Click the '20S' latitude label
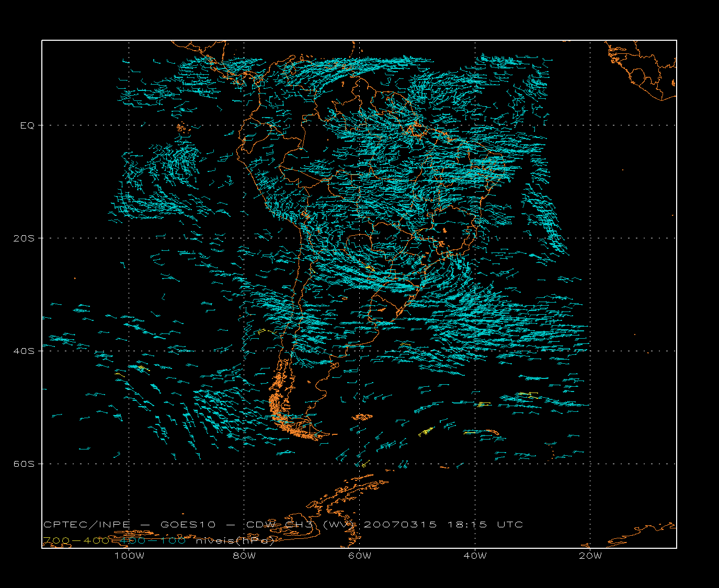The image size is (719, 588). (24, 238)
